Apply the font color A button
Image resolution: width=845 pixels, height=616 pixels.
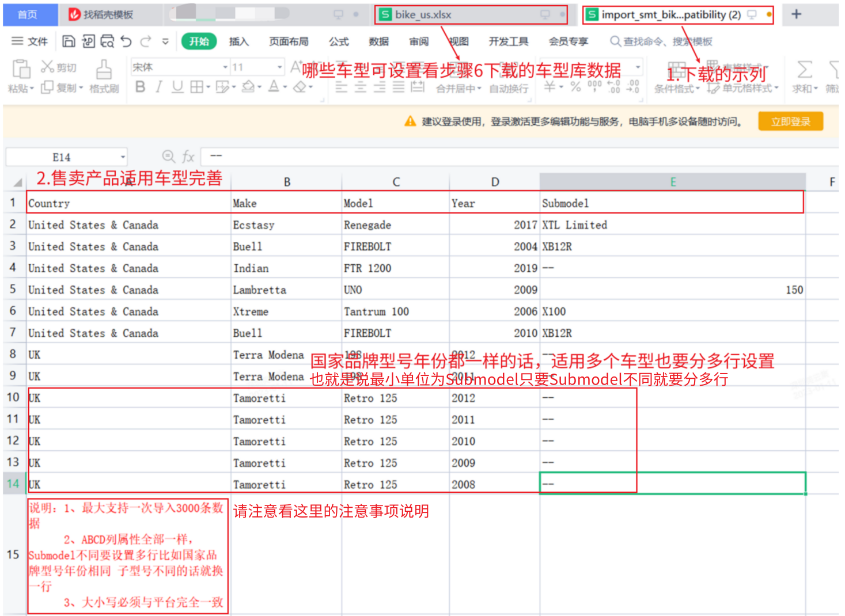(274, 87)
